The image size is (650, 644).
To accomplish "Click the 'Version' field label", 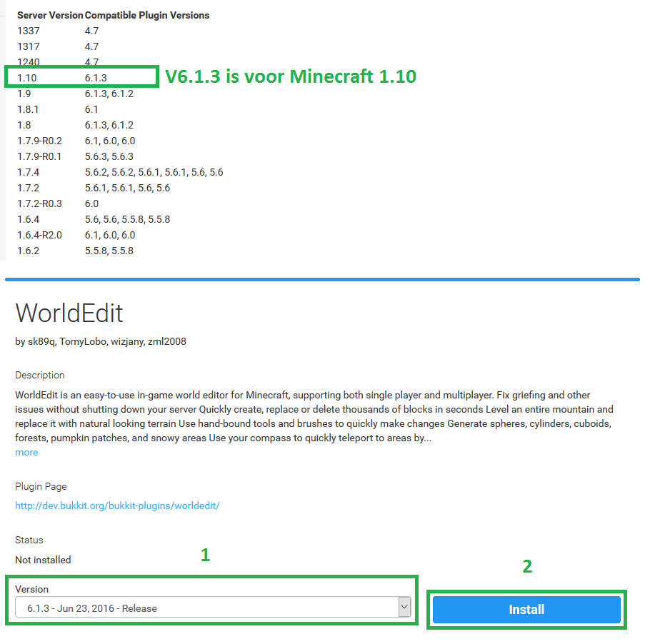I will click(31, 589).
